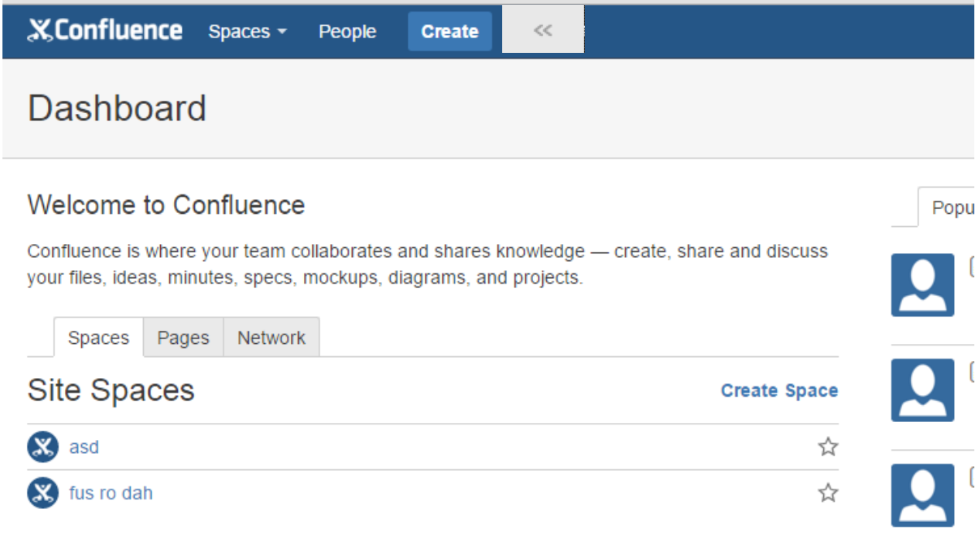980x553 pixels.
Task: Star the fus ro dah space
Action: 828,493
